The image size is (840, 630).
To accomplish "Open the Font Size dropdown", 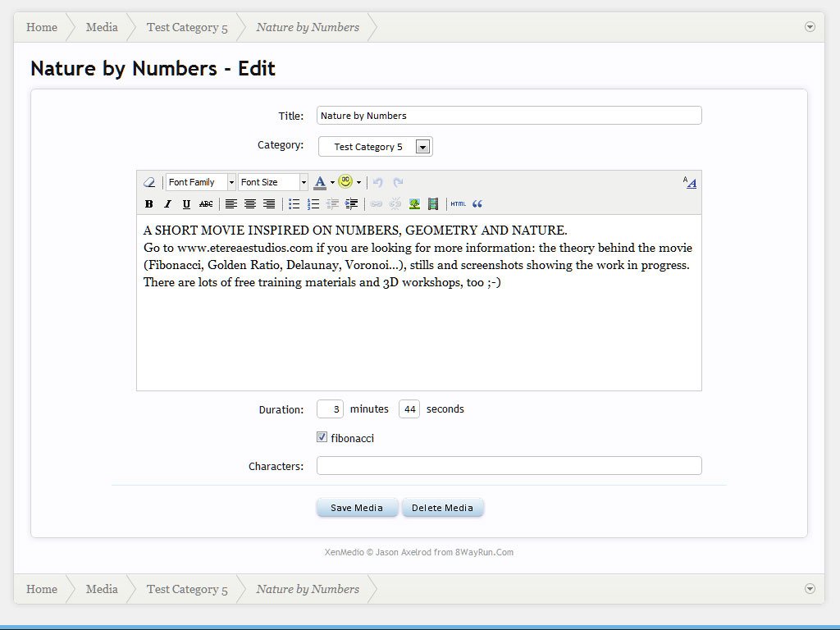I will (273, 182).
